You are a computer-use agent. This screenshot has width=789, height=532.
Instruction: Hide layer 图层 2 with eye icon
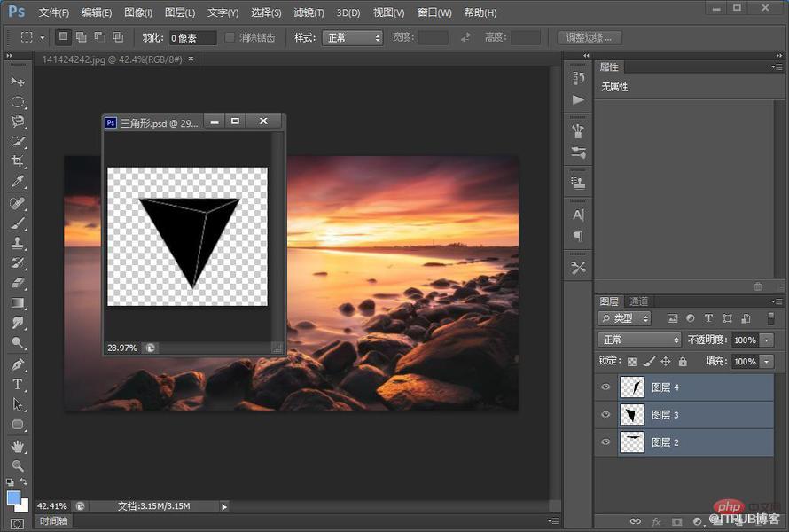click(605, 442)
